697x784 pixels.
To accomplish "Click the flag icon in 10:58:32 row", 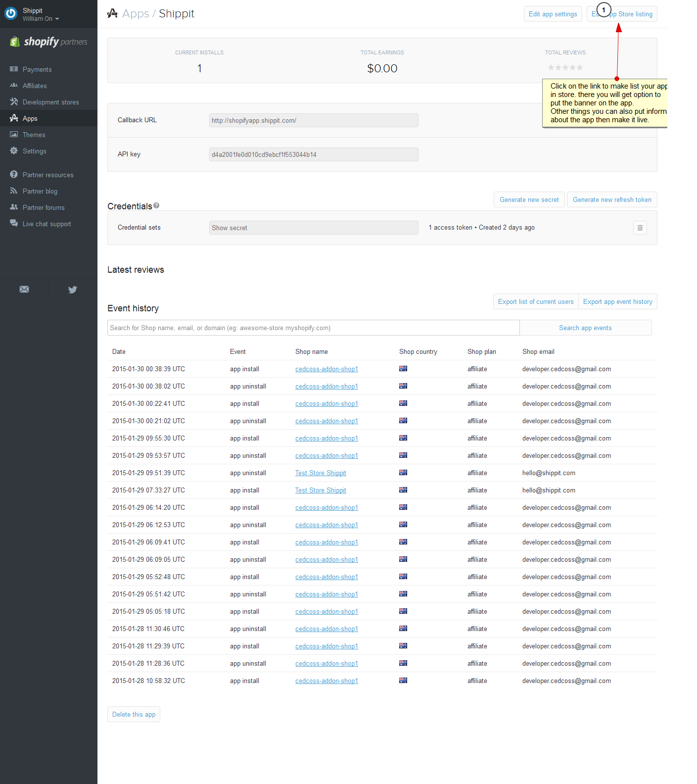I will pyautogui.click(x=403, y=680).
